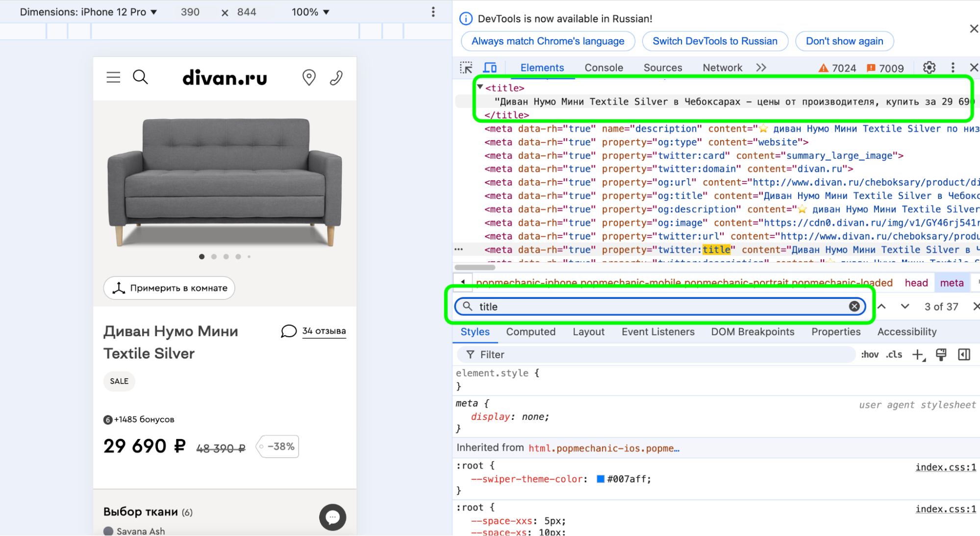The image size is (980, 536).
Task: Select the head breadcrumb item
Action: [916, 283]
